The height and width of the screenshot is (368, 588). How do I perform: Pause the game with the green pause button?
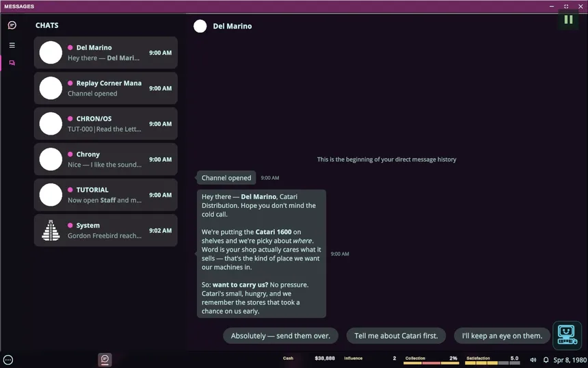point(568,20)
